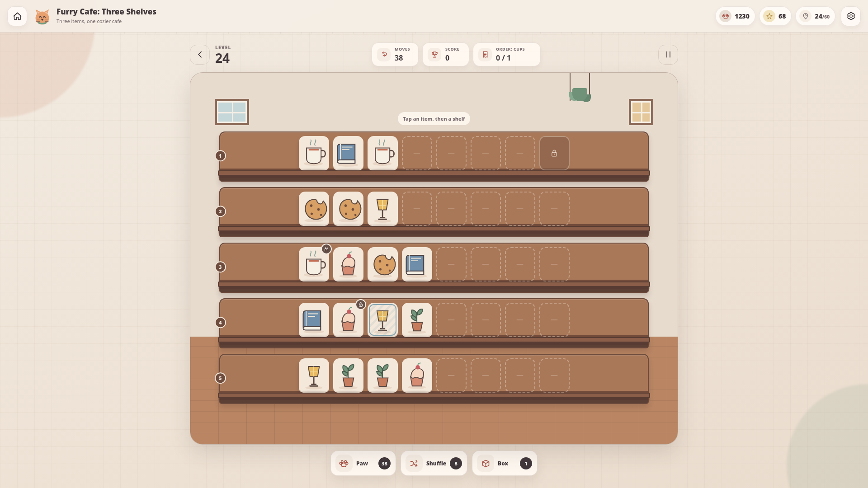Tap the blue book on shelf 4
Screen dimensions: 868x488
tap(314, 320)
